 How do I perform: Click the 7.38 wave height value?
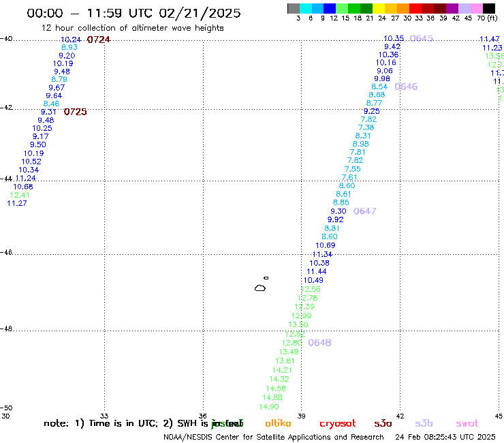[366, 127]
